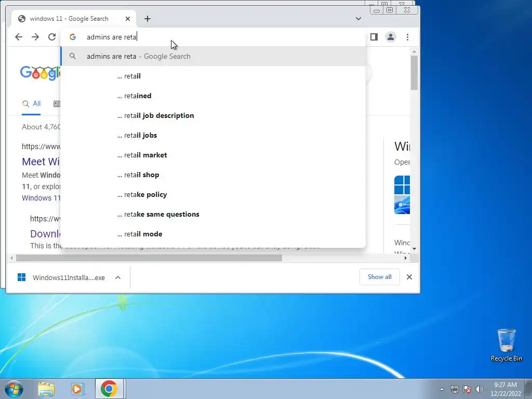Open the 'All' search results tab

31,104
